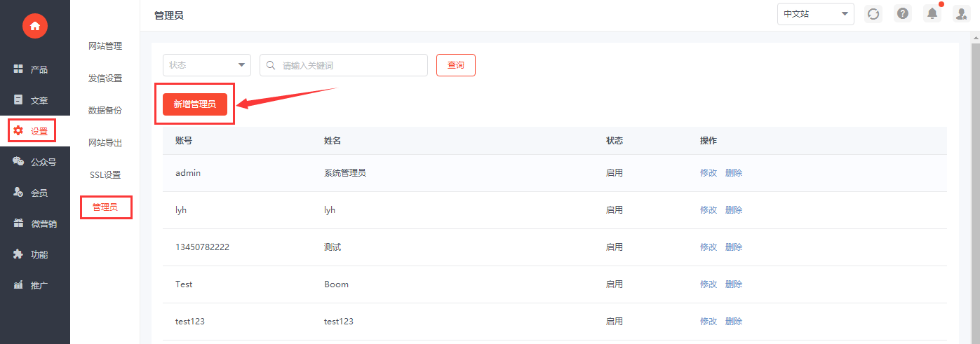The image size is (980, 344).
Task: Click the orange home icon
Action: click(x=34, y=26)
